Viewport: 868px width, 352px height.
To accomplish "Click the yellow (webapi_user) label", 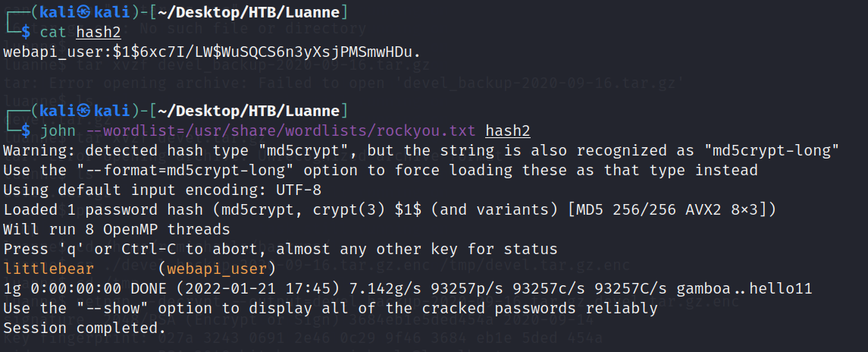I will [217, 269].
